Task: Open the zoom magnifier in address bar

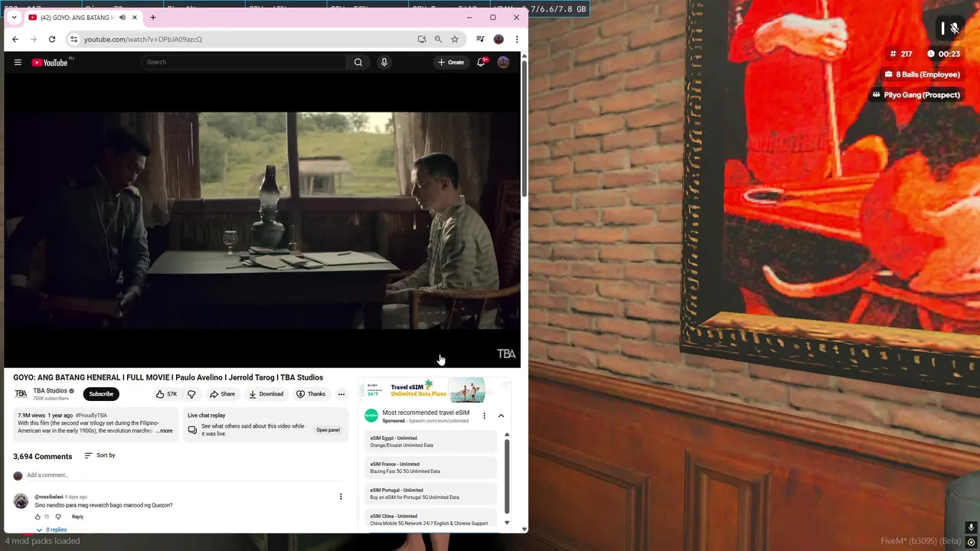Action: (438, 39)
